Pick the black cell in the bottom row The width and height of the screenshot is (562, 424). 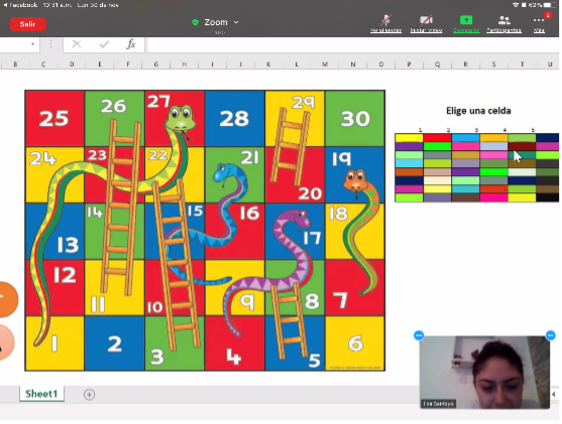point(547,197)
